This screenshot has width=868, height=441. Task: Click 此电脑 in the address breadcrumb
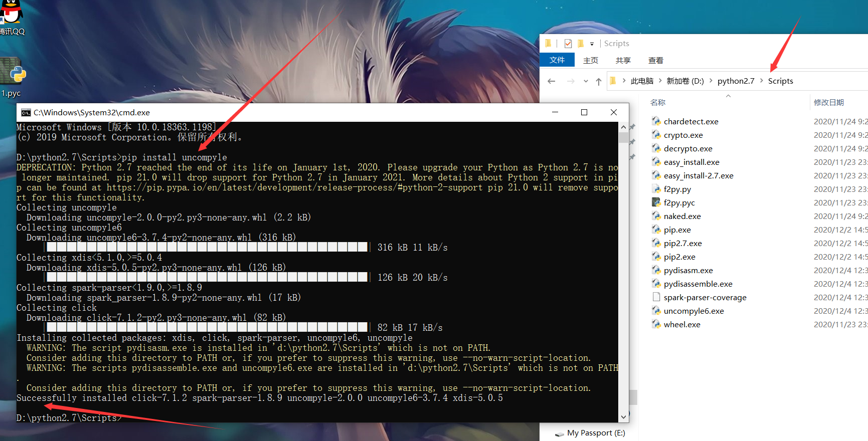[x=642, y=81]
